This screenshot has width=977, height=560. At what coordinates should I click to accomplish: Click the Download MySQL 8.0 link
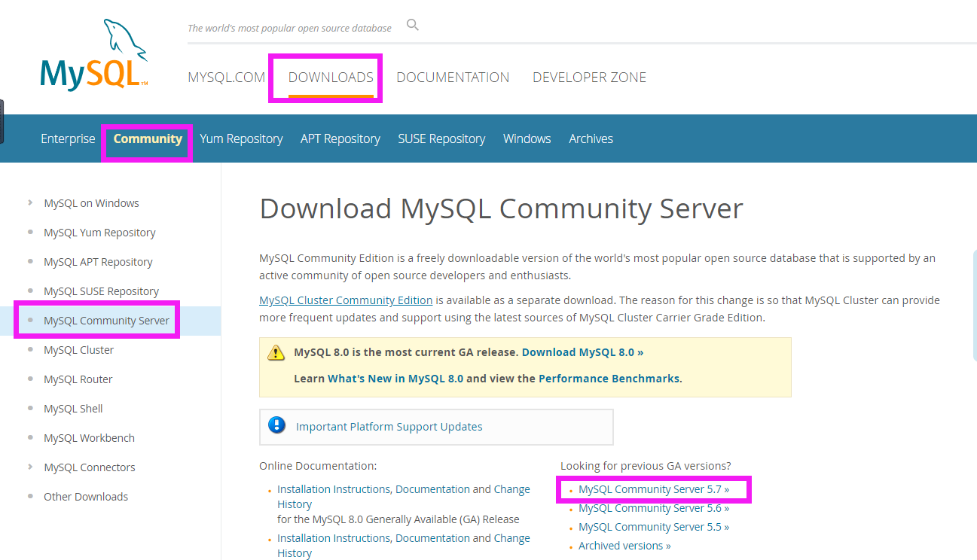(582, 352)
